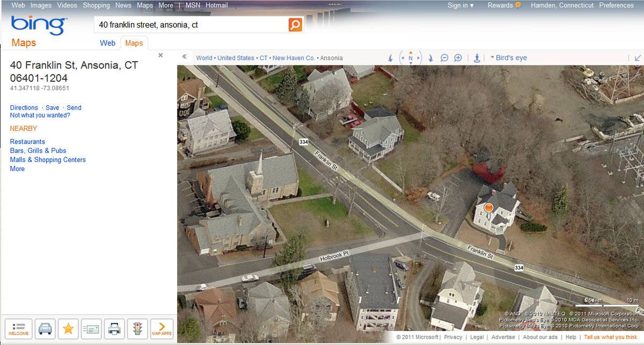Open the News section in top bar

click(123, 5)
